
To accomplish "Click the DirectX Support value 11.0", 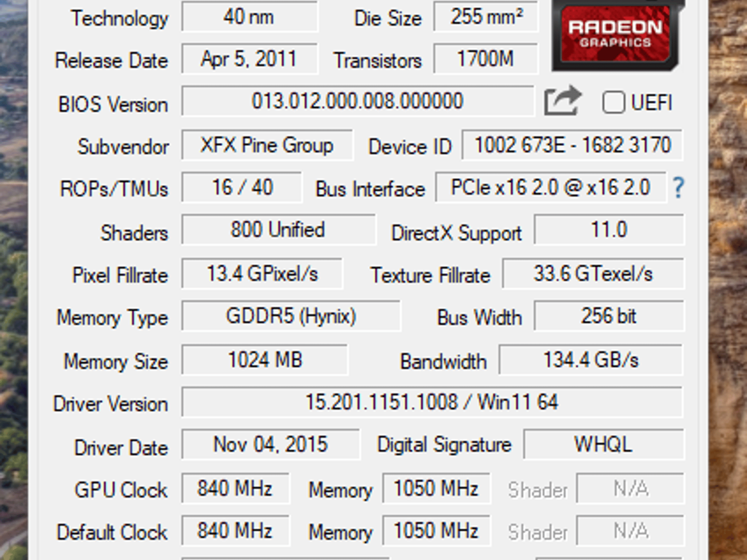I will click(609, 230).
